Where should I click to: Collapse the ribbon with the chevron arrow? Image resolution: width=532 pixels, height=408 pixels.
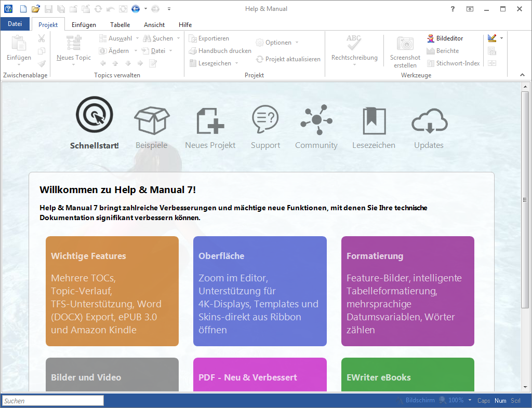point(523,75)
